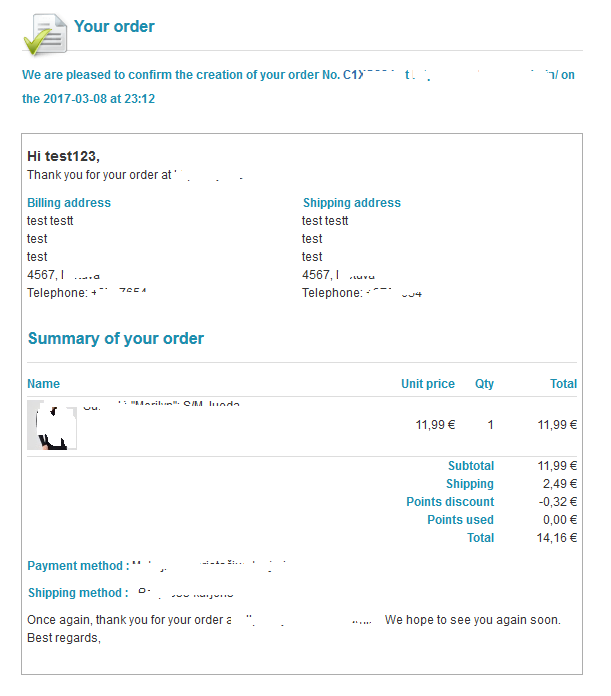Click the 14,16 € order total amount
611x696 pixels.
[556, 538]
